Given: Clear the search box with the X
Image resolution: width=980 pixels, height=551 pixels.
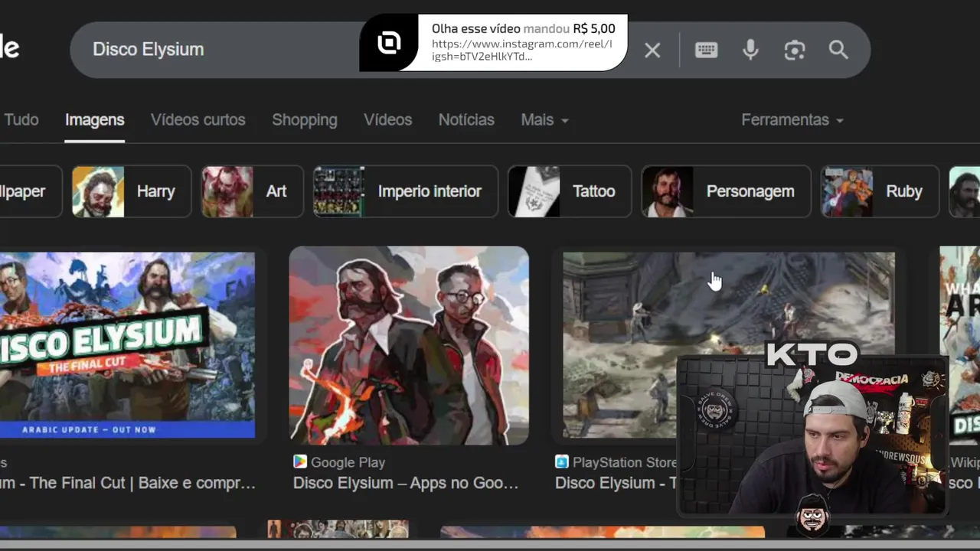Looking at the screenshot, I should tap(652, 51).
